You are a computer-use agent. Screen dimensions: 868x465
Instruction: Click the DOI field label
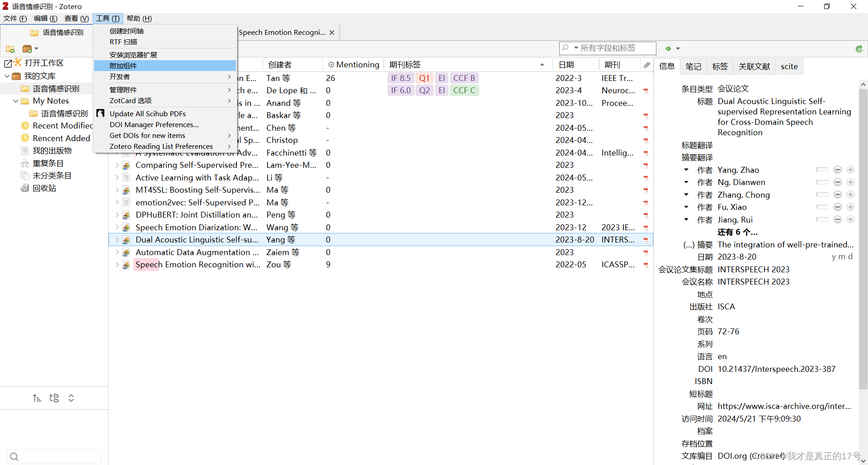pyautogui.click(x=705, y=369)
